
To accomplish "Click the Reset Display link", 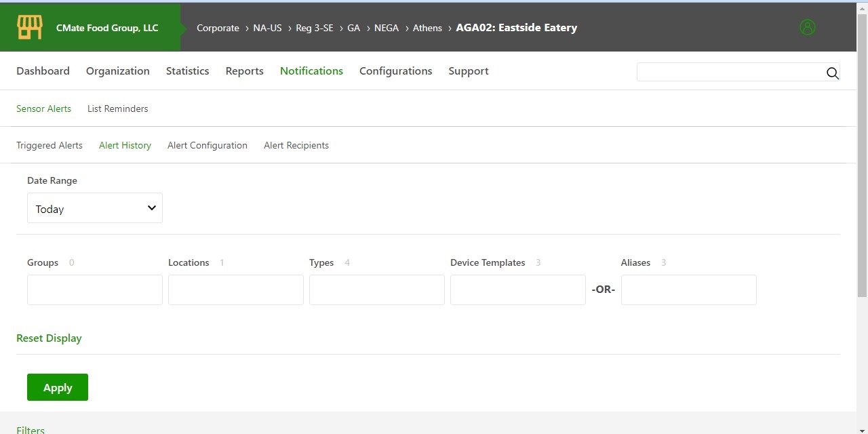I will point(49,338).
